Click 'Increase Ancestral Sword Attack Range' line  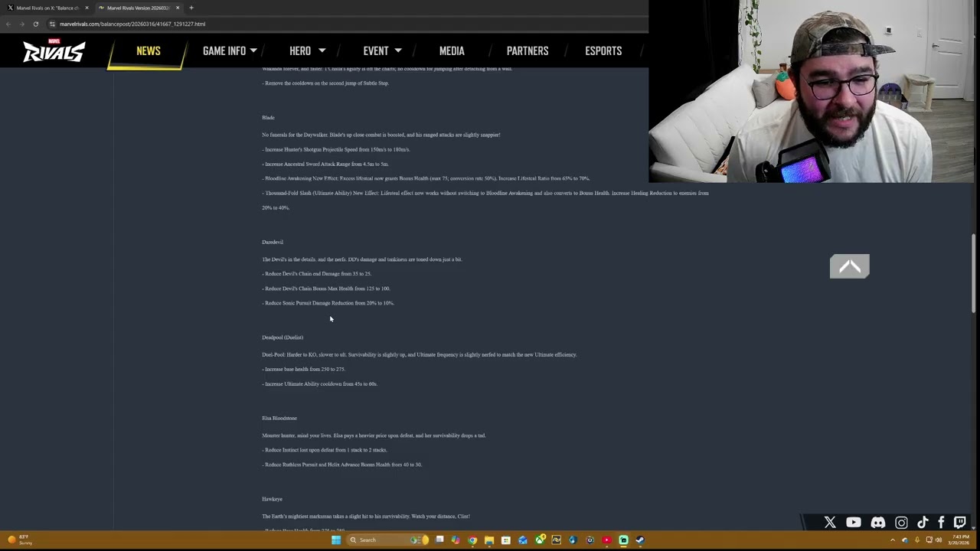point(325,165)
